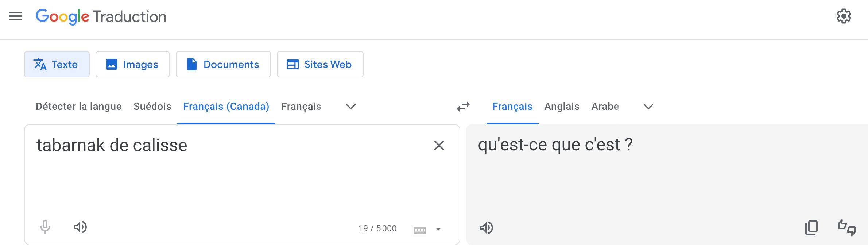Switch to the Images translation tab
Screen dimensions: 868x246
[132, 64]
